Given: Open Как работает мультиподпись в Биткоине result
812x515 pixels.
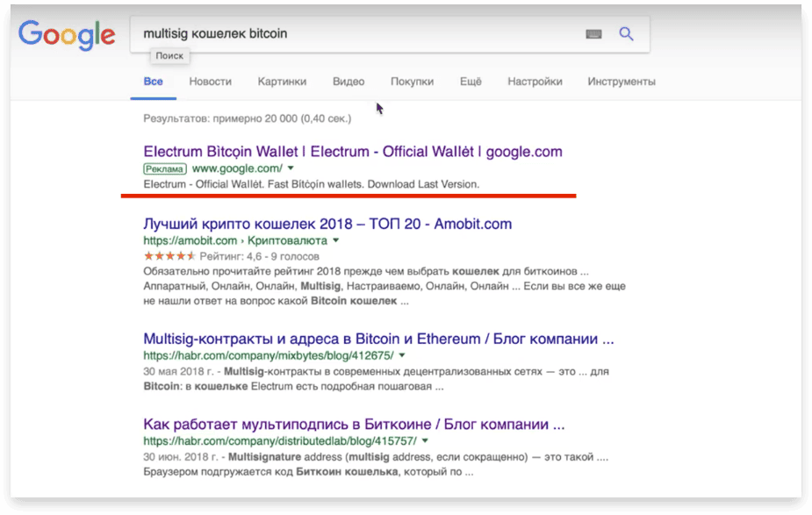Looking at the screenshot, I should point(354,424).
